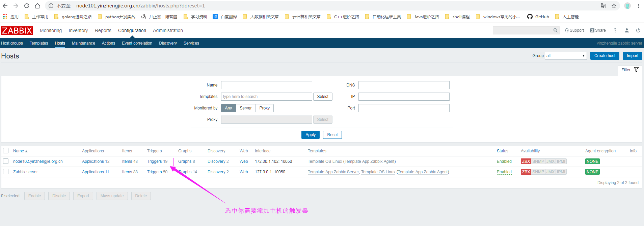Screen dimensions: 644x226
Task: Open the 工作常用 bookmark folder
Action: 36,17
